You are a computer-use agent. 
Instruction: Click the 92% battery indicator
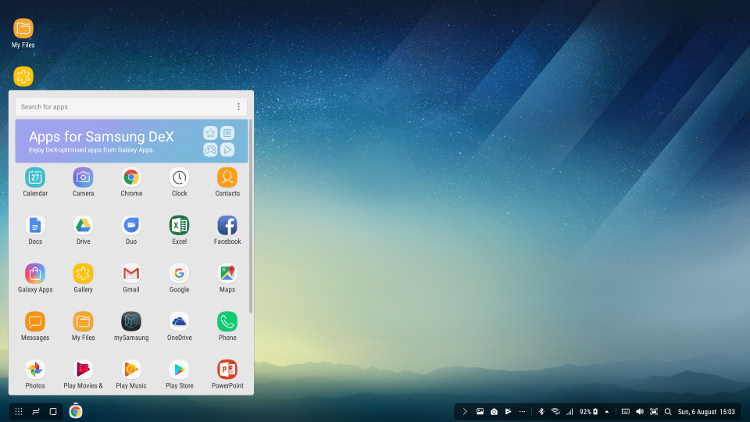point(589,411)
